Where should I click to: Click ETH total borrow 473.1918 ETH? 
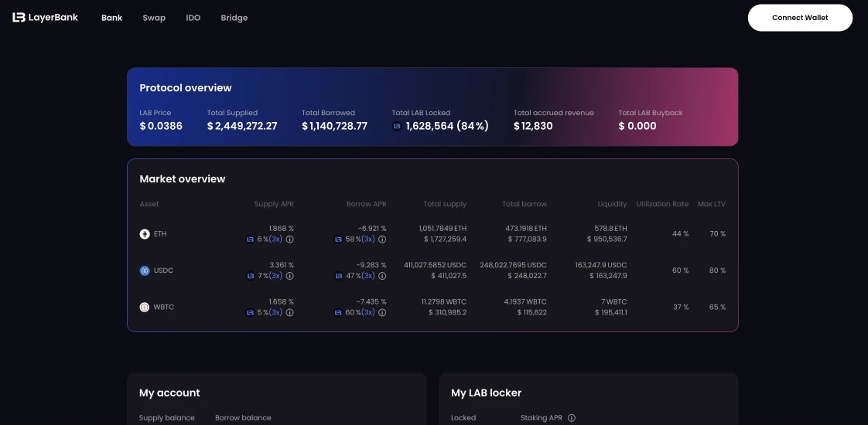pyautogui.click(x=526, y=228)
